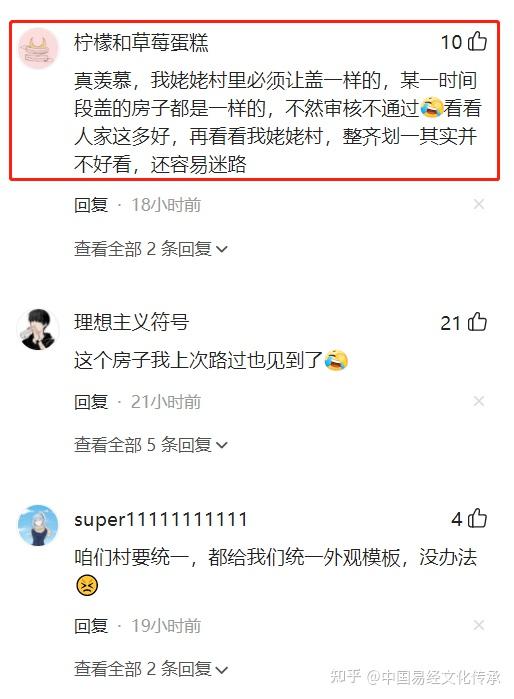Like the comment by super11111111111
Viewport: 514px width, 699px height.
[x=477, y=518]
